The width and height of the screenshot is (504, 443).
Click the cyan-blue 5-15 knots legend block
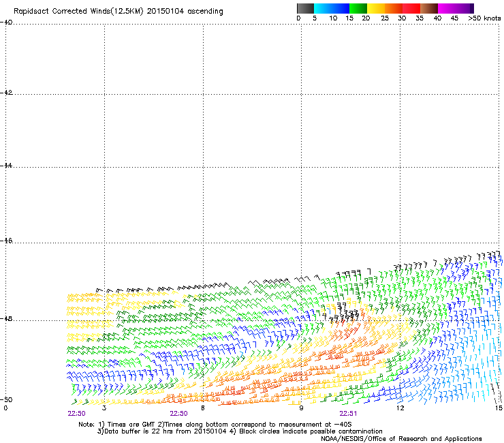pyautogui.click(x=332, y=8)
